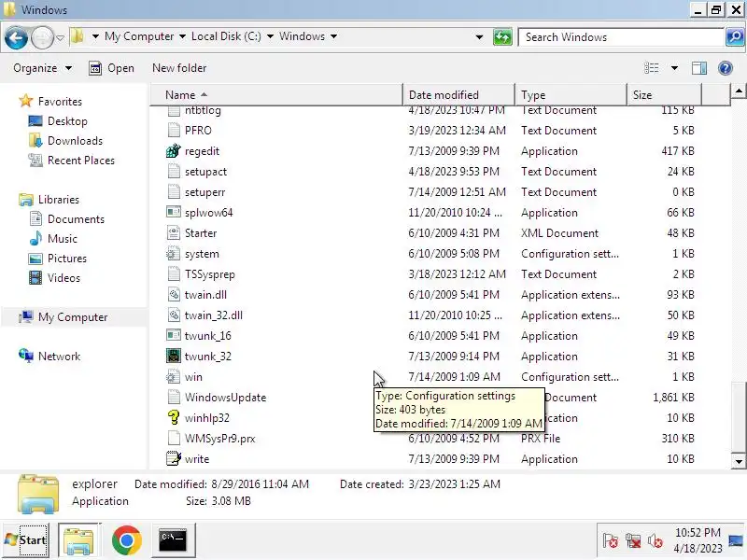Select the twunk_32 application icon

click(174, 357)
